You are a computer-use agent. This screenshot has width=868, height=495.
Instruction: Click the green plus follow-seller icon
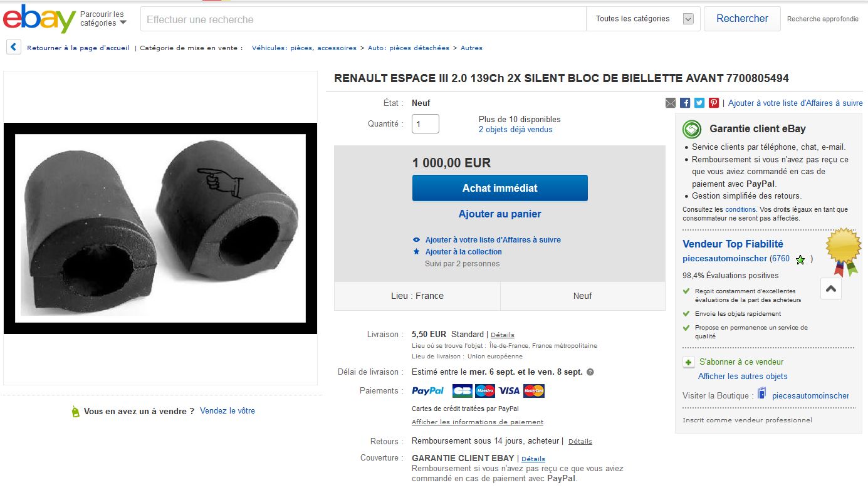(689, 362)
